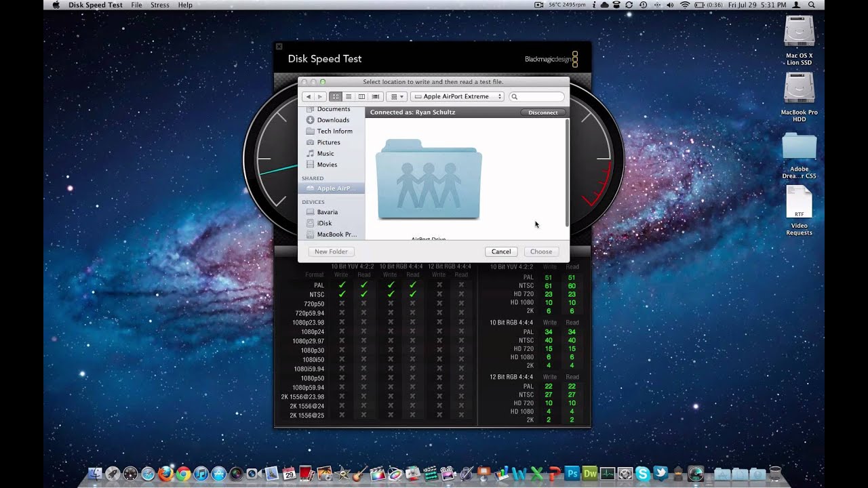Click the 56°C 2495rpm temperature readout
Viewport: 868px width, 488px height.
tap(567, 5)
